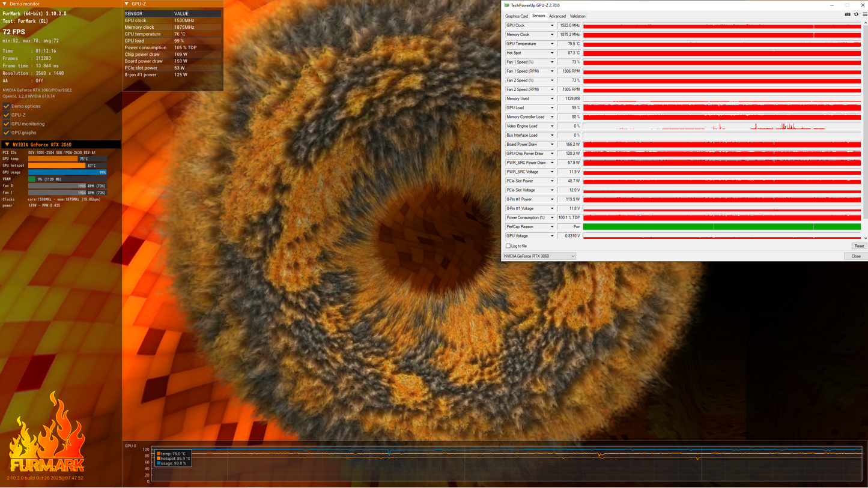Toggle the Demo options checkbox
Screen dimensions: 868x488
tap(6, 106)
